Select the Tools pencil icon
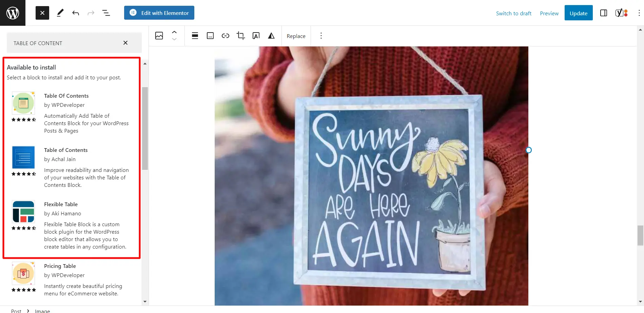Screen dimensions: 644x313 (60, 13)
